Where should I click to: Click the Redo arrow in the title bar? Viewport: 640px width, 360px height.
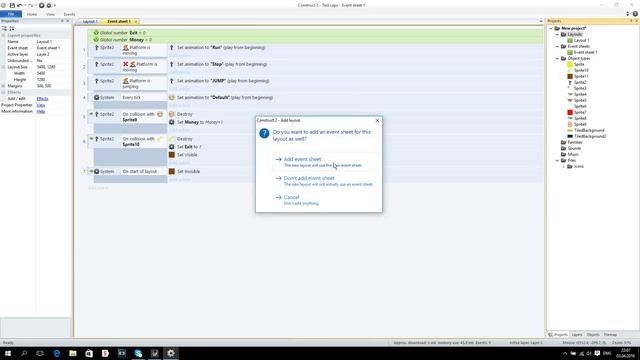pyautogui.click(x=31, y=5)
